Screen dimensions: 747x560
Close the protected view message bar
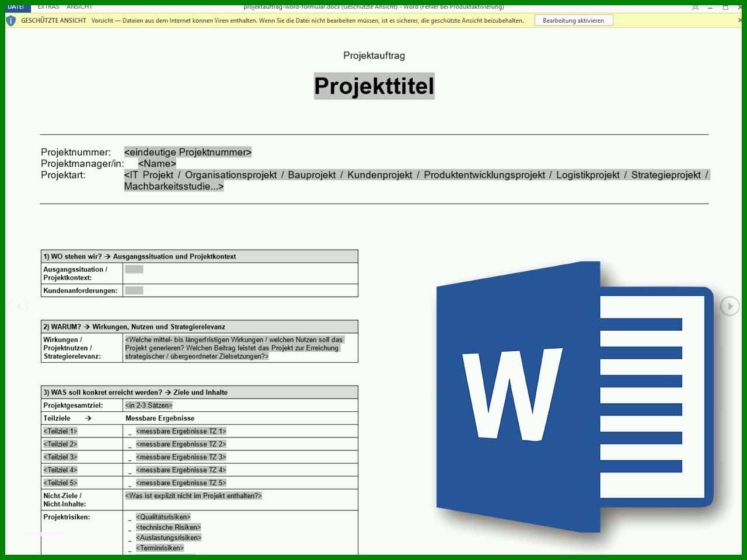(x=739, y=20)
